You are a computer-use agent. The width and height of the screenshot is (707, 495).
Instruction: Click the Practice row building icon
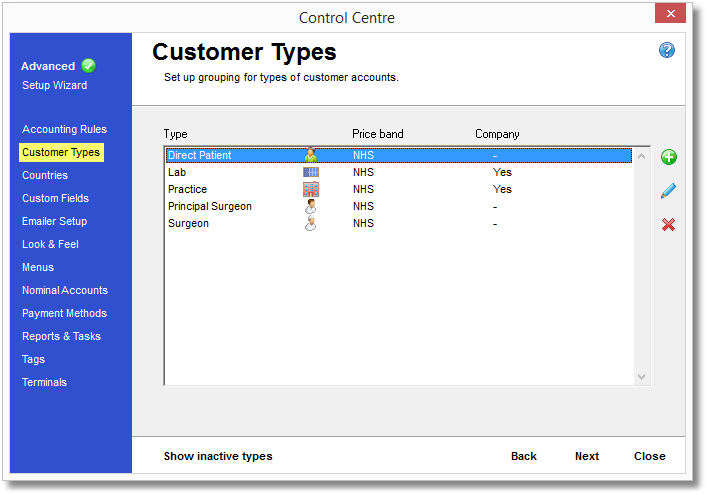pyautogui.click(x=311, y=189)
